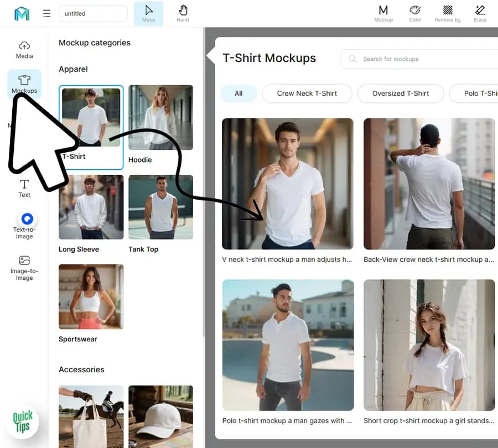The image size is (498, 448).
Task: Open the Text-to-Image generator
Action: [x=24, y=226]
